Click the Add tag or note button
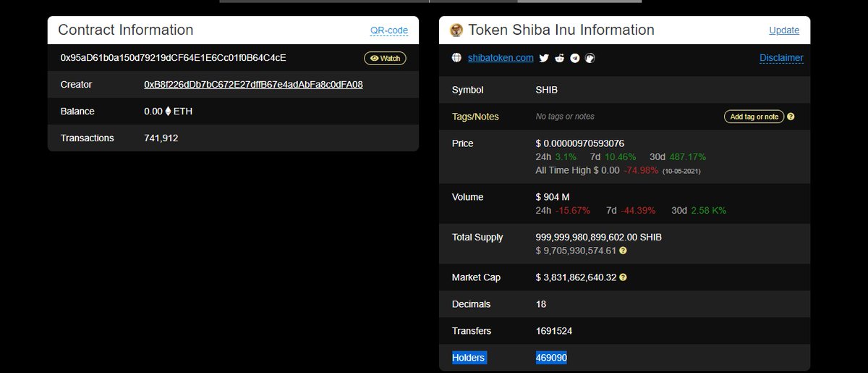Screen dimensions: 868x373 click(754, 117)
